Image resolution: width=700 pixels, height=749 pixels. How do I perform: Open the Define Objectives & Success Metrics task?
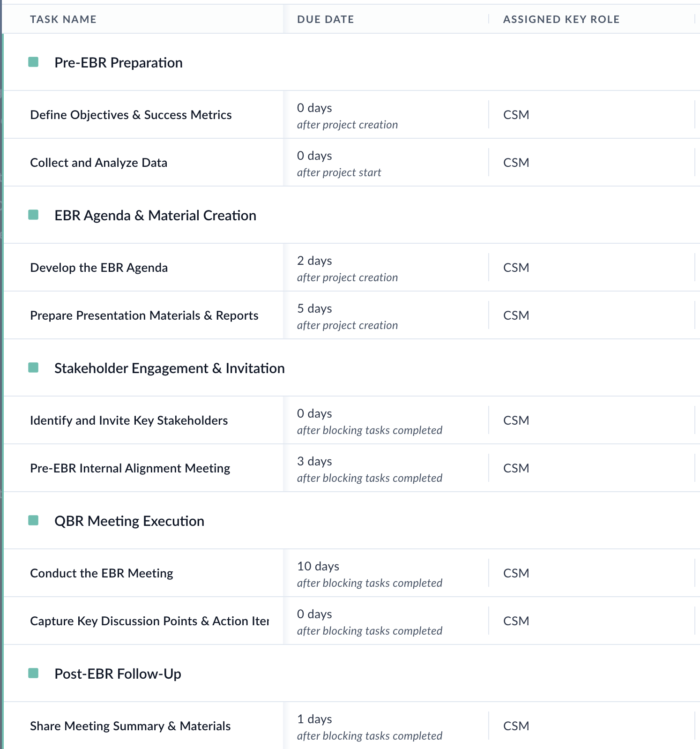[x=131, y=115]
